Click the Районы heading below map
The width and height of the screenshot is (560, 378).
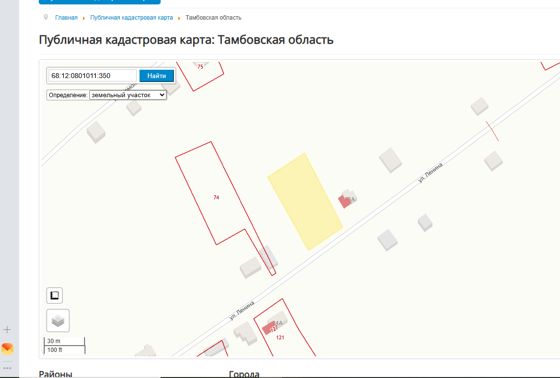coord(55,374)
